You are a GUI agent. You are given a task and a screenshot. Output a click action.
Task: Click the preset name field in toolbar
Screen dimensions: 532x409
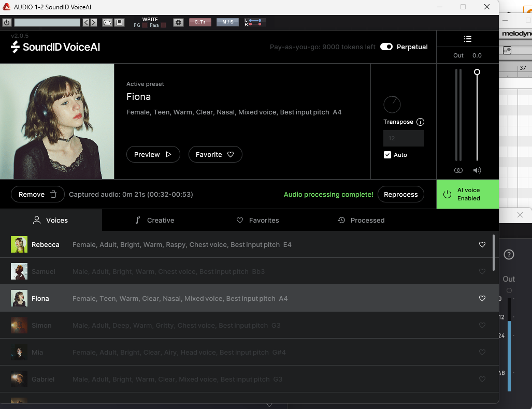(47, 22)
